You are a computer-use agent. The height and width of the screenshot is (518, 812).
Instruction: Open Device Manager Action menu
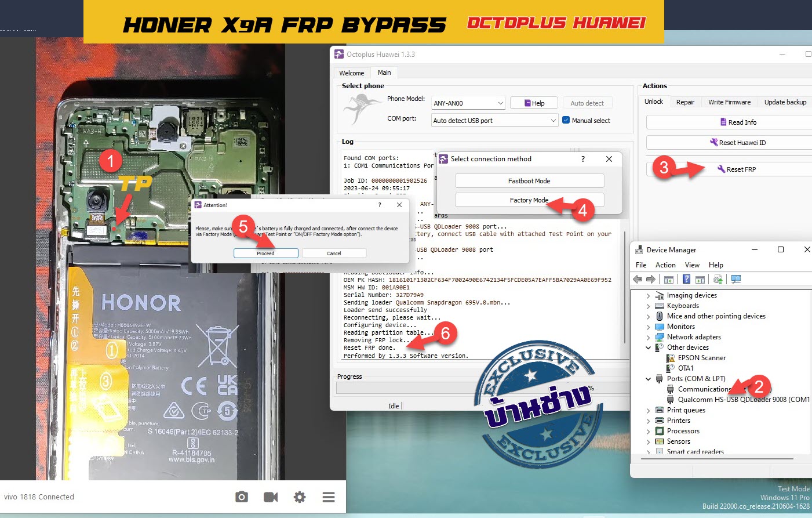(x=665, y=265)
